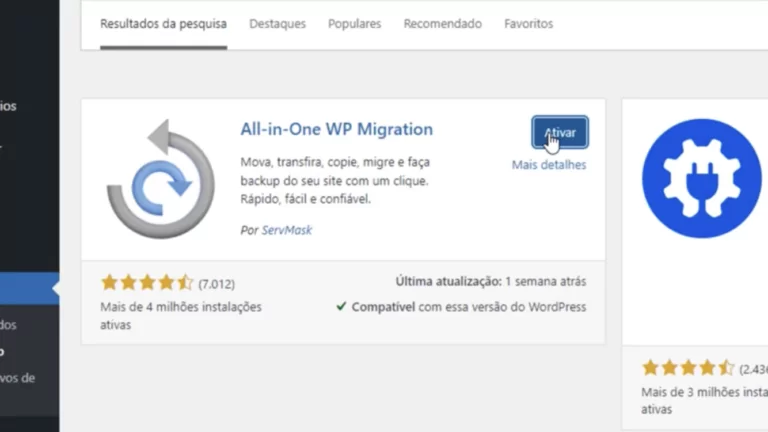This screenshot has width=768, height=432.
Task: Go to the Favoritos tab
Action: 528,24
